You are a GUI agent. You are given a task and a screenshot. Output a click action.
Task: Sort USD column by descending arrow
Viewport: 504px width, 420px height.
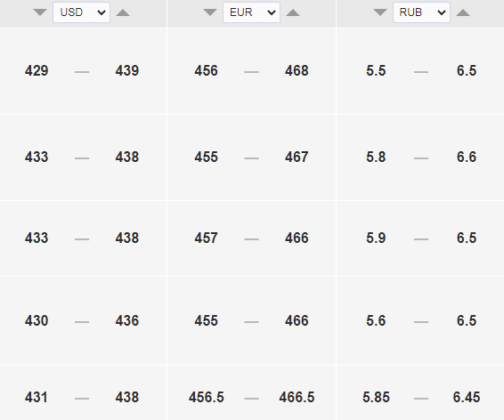(x=40, y=12)
